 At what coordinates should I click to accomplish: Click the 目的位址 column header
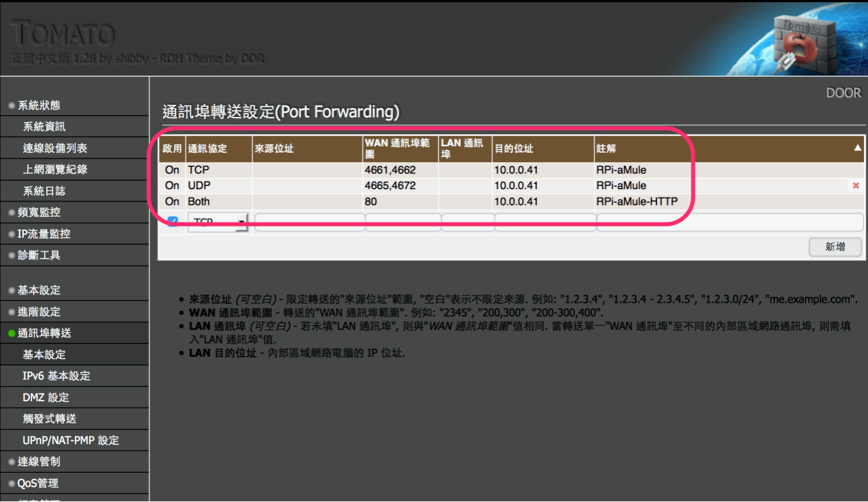click(x=543, y=148)
